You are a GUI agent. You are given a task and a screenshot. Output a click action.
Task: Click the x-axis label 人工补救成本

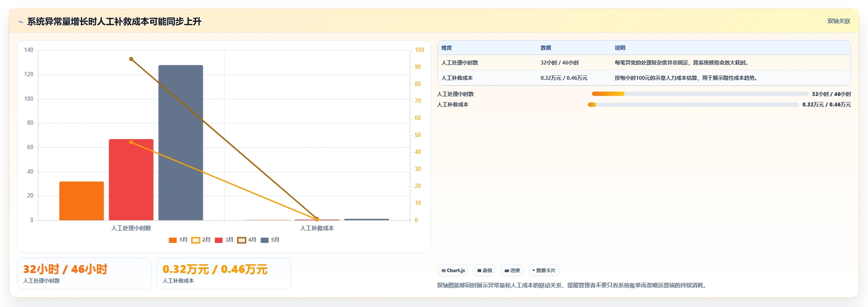(x=317, y=228)
